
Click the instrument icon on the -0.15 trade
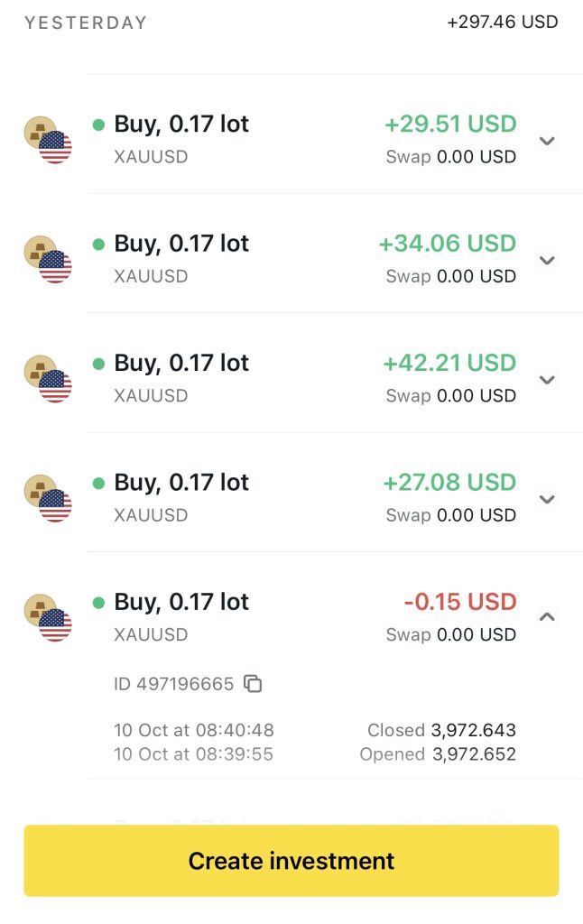coord(48,618)
